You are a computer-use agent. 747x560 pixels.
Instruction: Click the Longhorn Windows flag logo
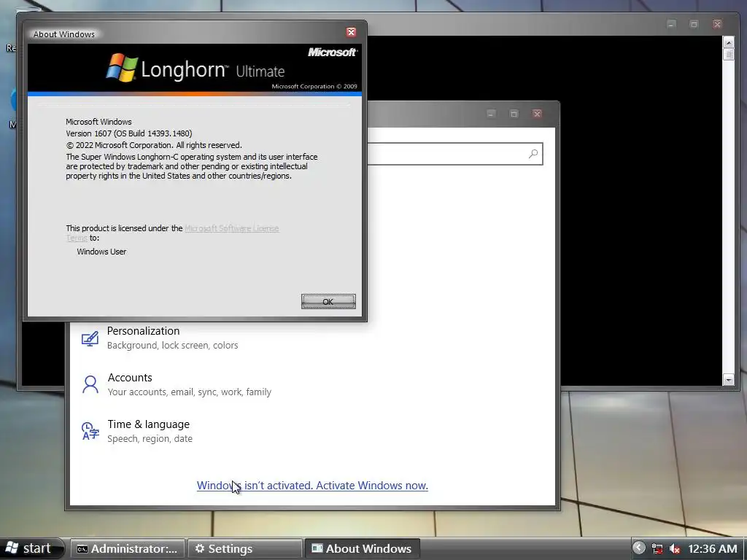[x=122, y=68]
